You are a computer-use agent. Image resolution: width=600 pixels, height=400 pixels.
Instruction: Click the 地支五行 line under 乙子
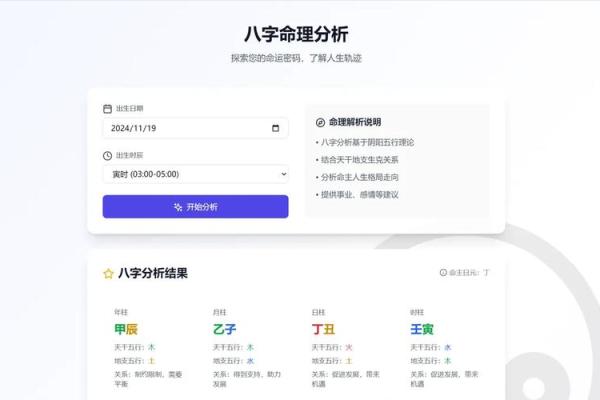pos(233,361)
